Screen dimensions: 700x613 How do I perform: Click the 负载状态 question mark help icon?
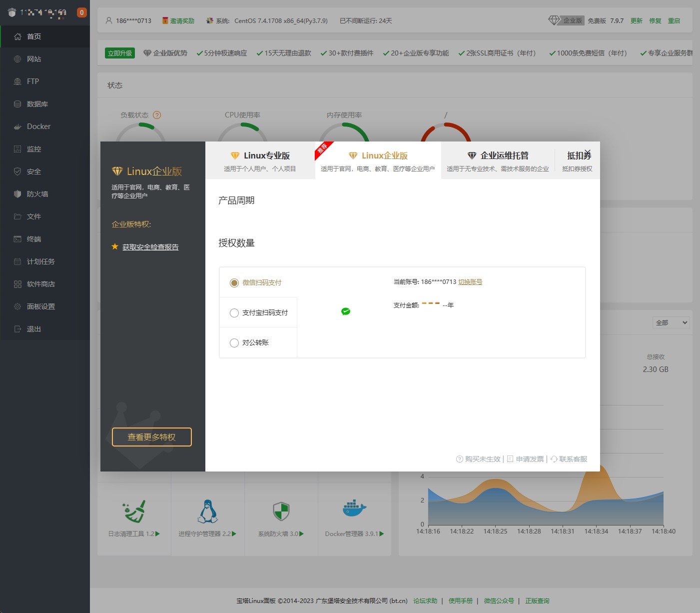pyautogui.click(x=157, y=115)
